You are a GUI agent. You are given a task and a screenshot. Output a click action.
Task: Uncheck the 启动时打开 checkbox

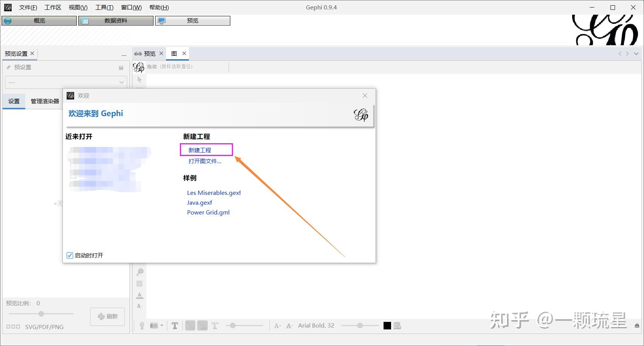coord(70,255)
